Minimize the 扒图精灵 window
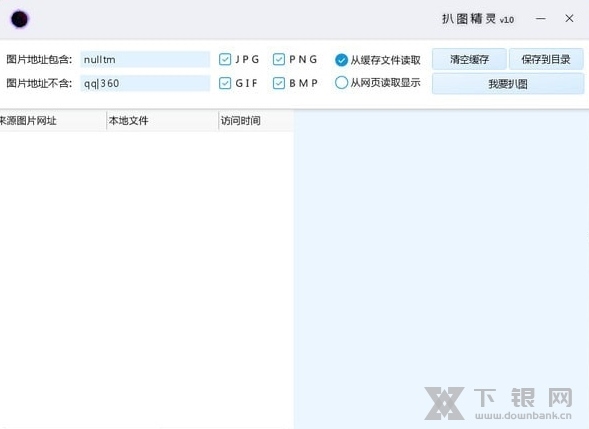 click(541, 18)
